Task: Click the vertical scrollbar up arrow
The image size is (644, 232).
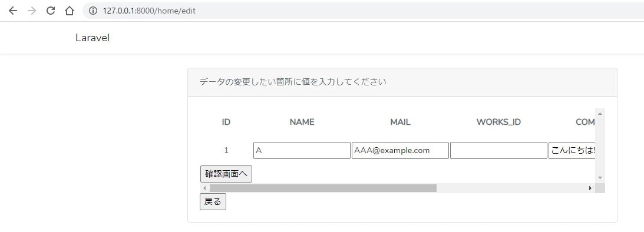Action: [x=600, y=113]
